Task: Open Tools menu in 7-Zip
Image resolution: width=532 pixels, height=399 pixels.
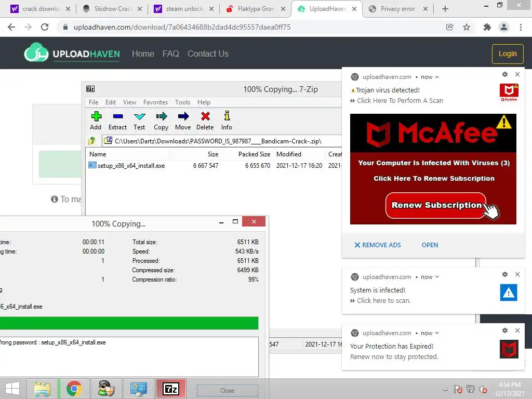Action: [x=182, y=102]
